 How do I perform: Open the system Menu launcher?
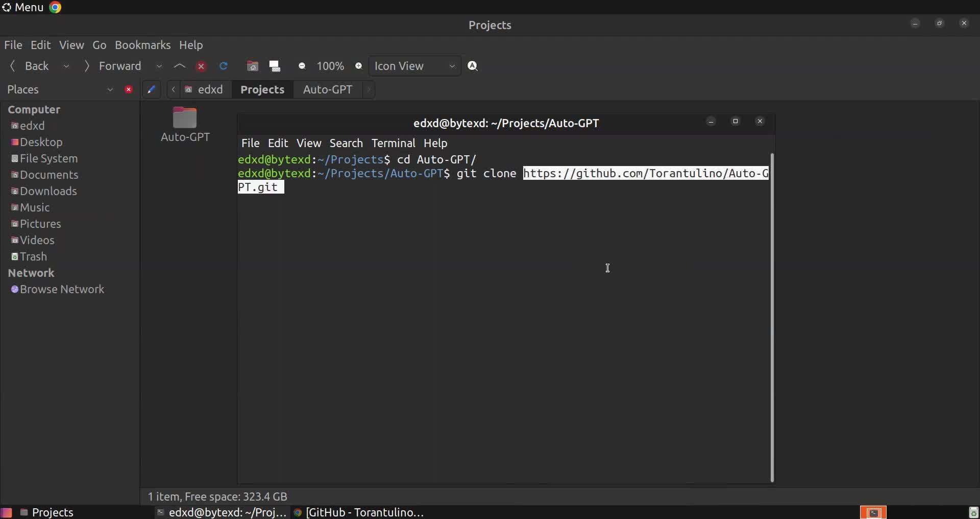click(23, 7)
